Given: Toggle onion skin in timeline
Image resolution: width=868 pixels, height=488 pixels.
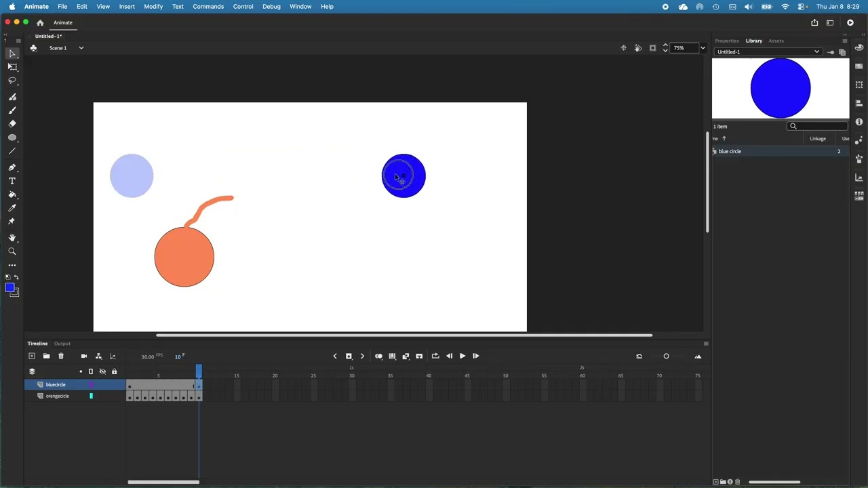Looking at the screenshot, I should [378, 356].
